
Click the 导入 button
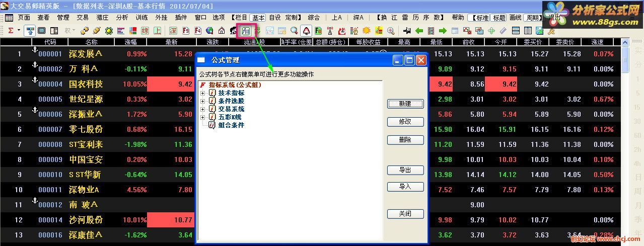point(405,187)
